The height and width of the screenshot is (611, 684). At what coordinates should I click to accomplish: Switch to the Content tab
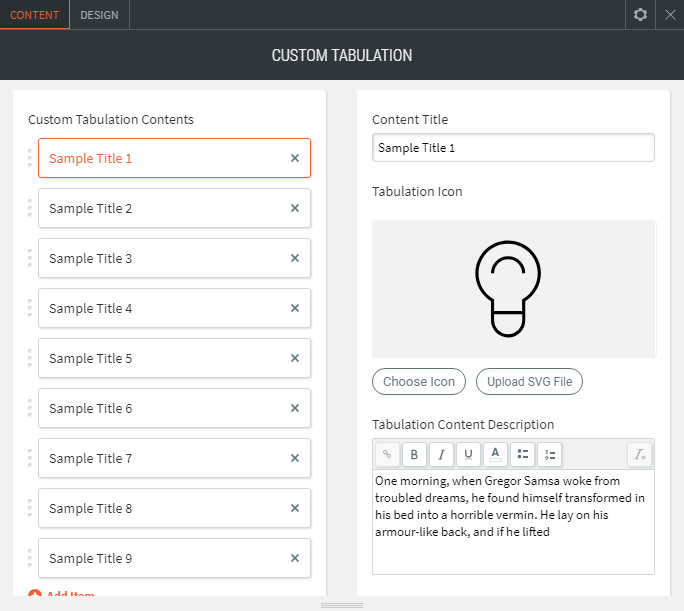(x=34, y=15)
